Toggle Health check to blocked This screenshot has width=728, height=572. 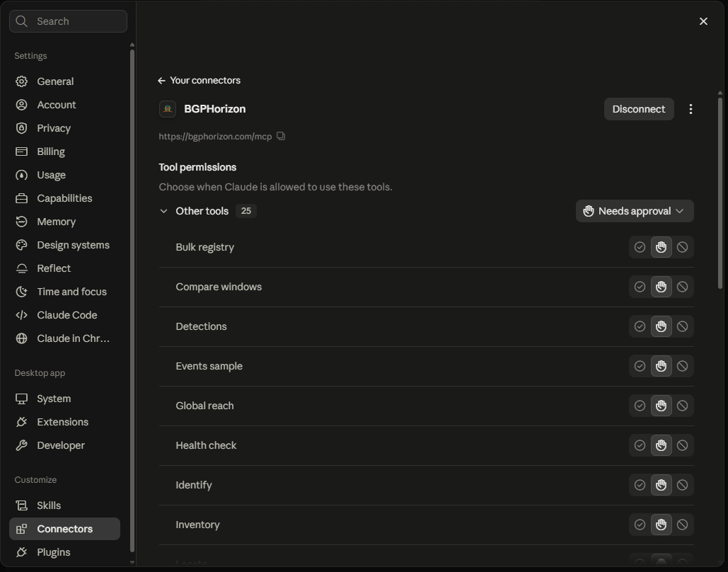pyautogui.click(x=682, y=445)
